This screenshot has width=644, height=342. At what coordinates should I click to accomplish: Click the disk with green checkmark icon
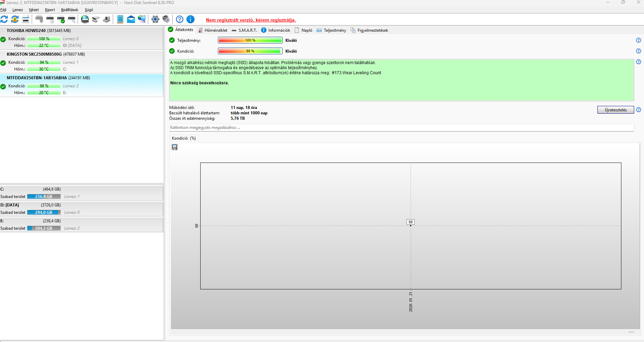[61, 19]
